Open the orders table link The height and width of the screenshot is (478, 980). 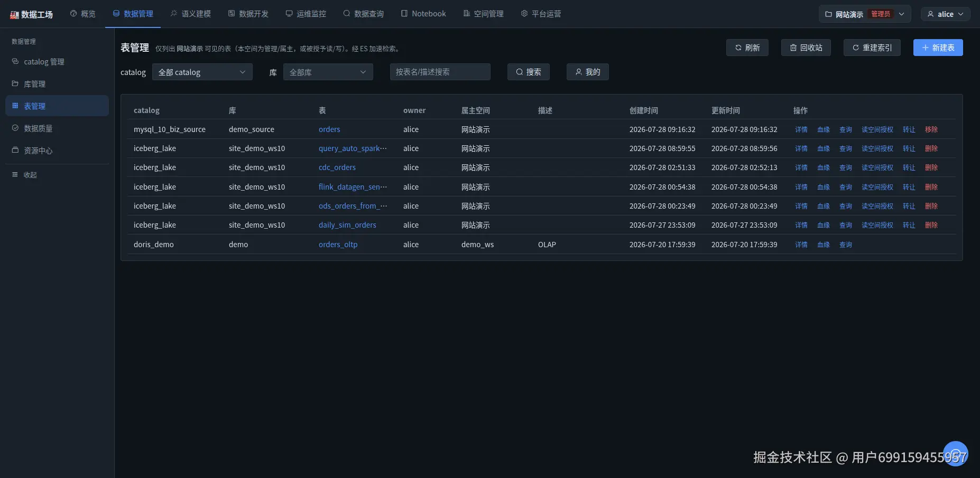pyautogui.click(x=329, y=129)
